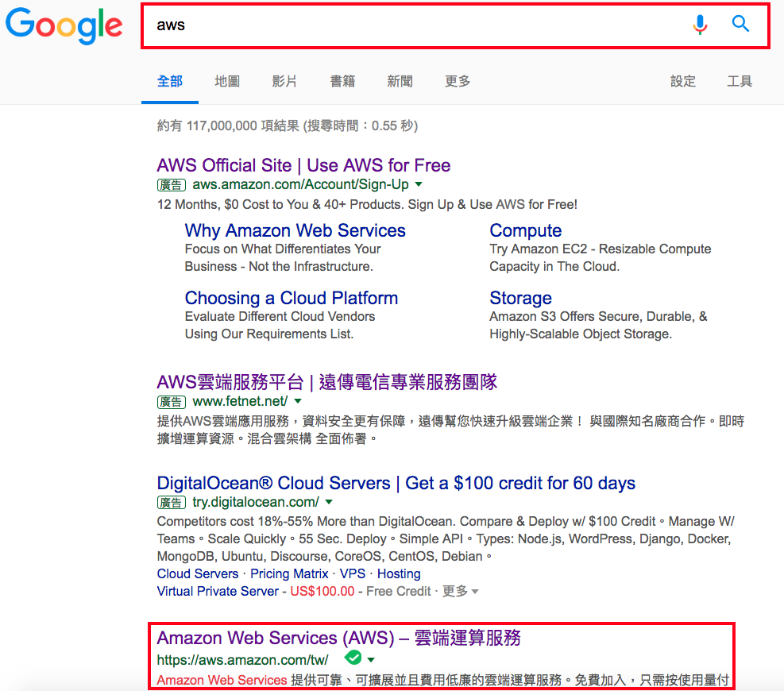Image resolution: width=784 pixels, height=691 pixels.
Task: Open AWS Official Site ad link
Action: coord(303,165)
